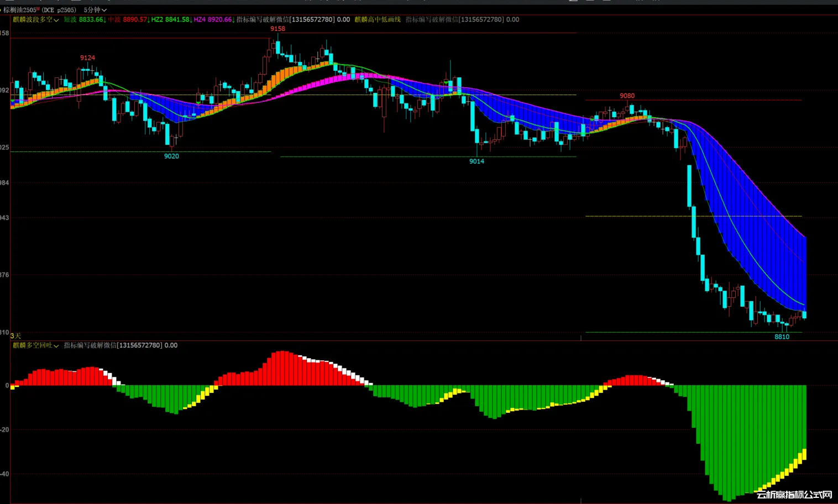Screen dimensions: 838x504
Task: Select the HZ2 8841.58 readout
Action: [171, 20]
